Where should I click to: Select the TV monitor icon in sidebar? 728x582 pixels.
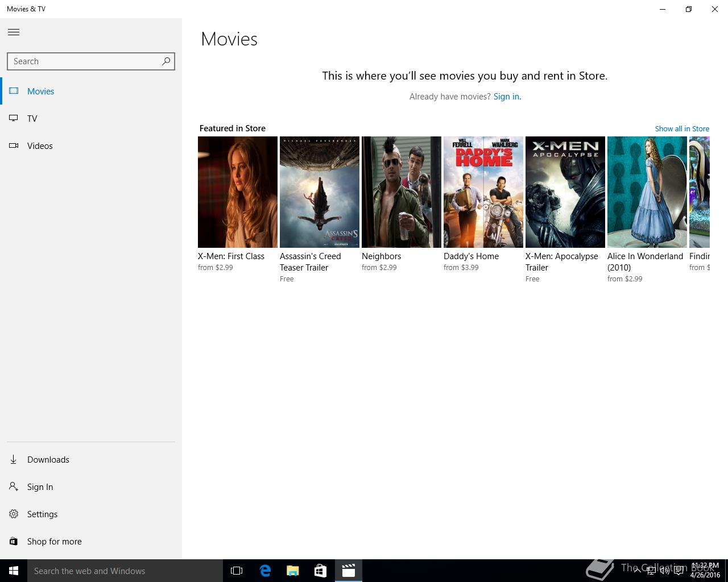click(x=14, y=118)
